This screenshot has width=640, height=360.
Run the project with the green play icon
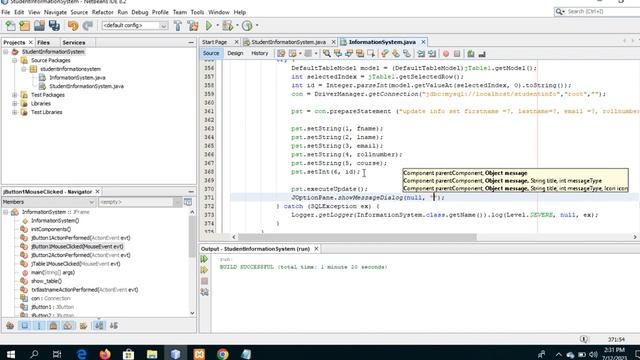(209, 26)
